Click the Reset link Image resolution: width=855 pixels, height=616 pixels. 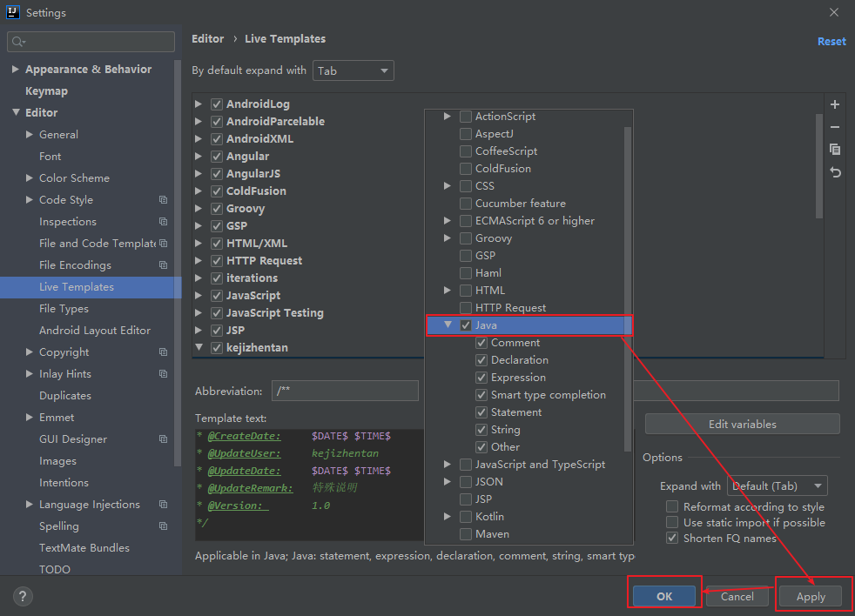click(831, 42)
